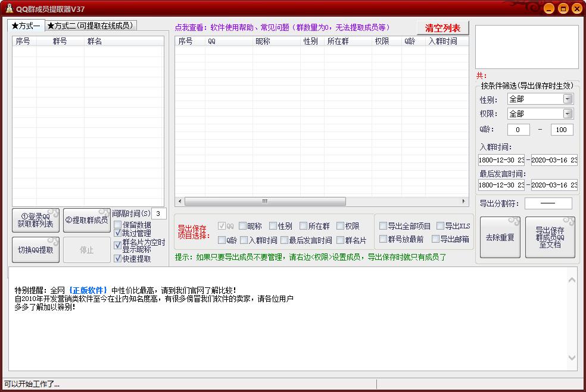Click the QQ column header in member table
Viewport: 586px width, 392px height.
tap(229, 41)
